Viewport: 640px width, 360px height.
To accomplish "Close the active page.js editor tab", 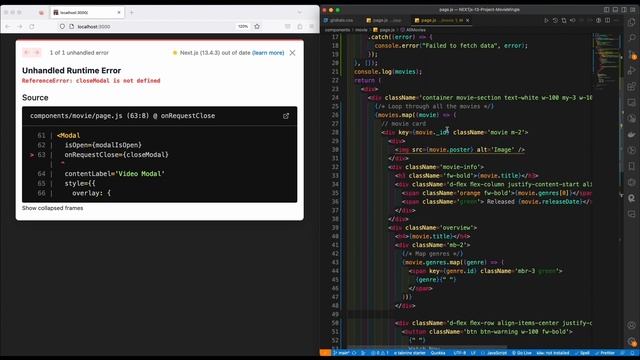I will [x=467, y=20].
